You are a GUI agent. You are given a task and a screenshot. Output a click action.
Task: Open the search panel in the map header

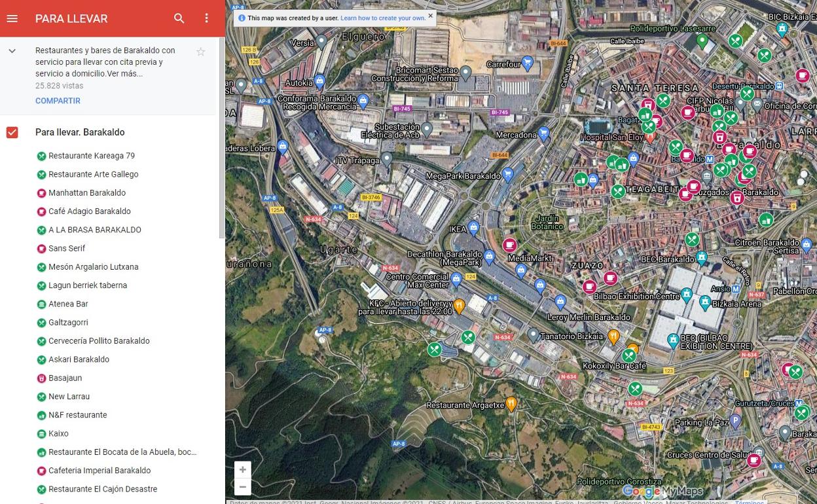(x=179, y=18)
